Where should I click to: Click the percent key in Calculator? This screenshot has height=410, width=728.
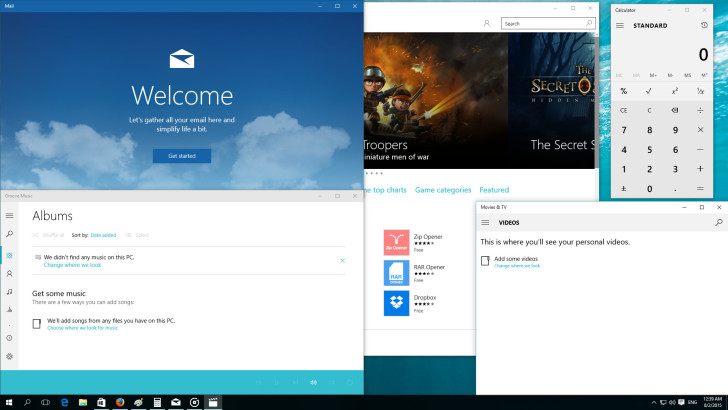coord(624,91)
